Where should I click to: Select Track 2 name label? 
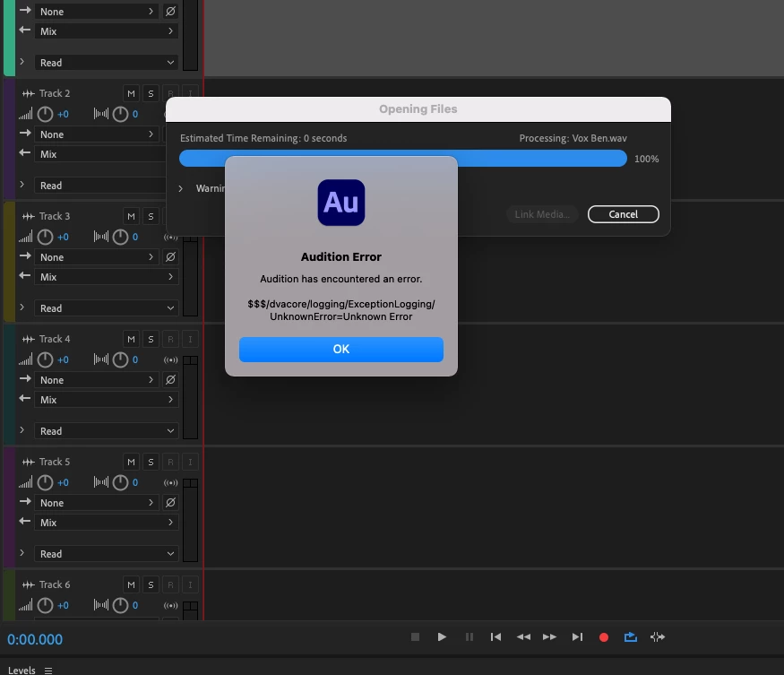[55, 93]
